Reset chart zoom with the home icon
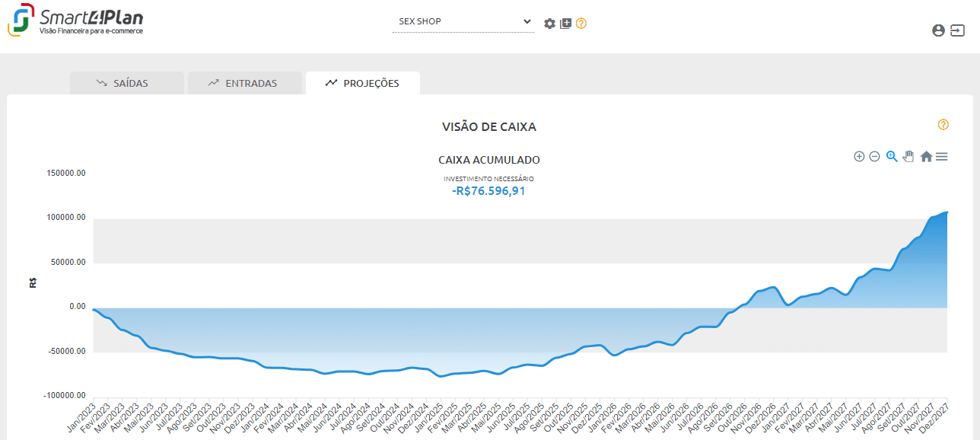Image resolution: width=980 pixels, height=440 pixels. click(x=926, y=157)
